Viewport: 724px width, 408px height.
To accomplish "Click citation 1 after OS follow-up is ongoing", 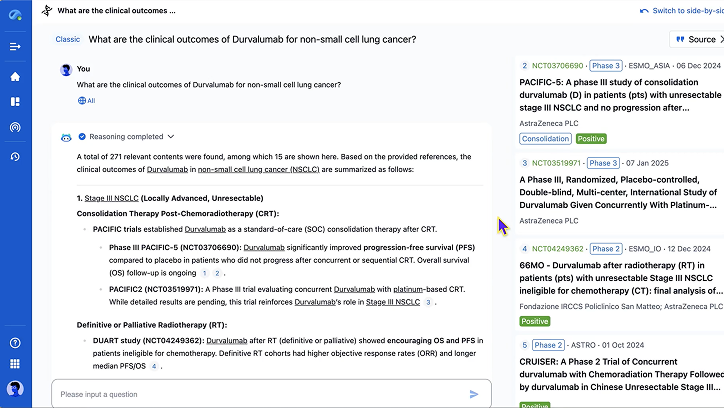I will click(x=205, y=273).
